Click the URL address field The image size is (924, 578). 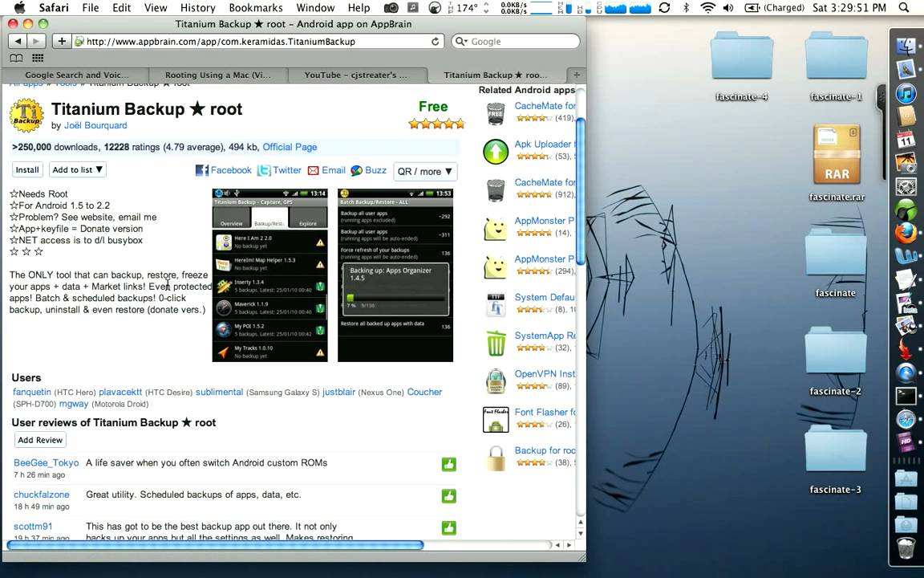click(259, 41)
